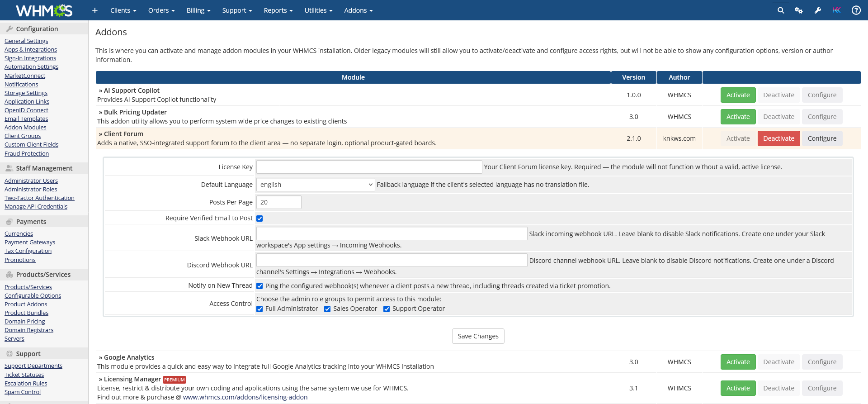This screenshot has height=404, width=868.
Task: Open Custom Client Fields link
Action: point(31,144)
